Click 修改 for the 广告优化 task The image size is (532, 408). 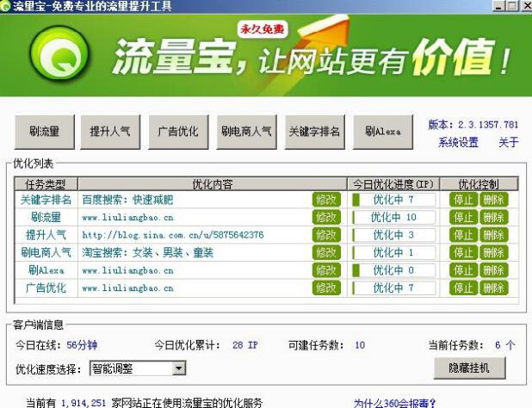[326, 288]
